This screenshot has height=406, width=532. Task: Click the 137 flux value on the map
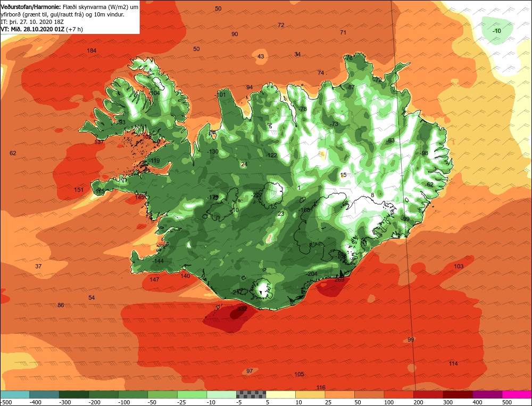click(99, 142)
